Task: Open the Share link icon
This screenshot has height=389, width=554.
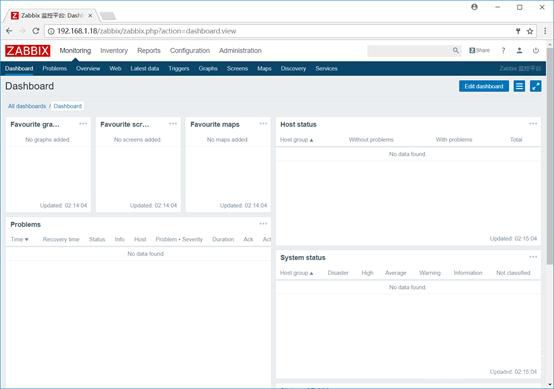Action: (479, 51)
